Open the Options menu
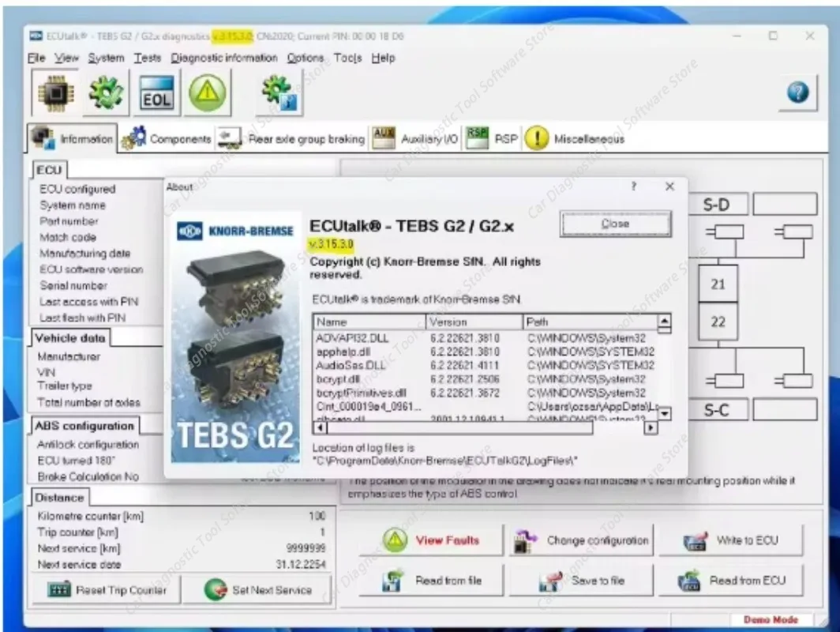This screenshot has height=632, width=840. coord(306,58)
